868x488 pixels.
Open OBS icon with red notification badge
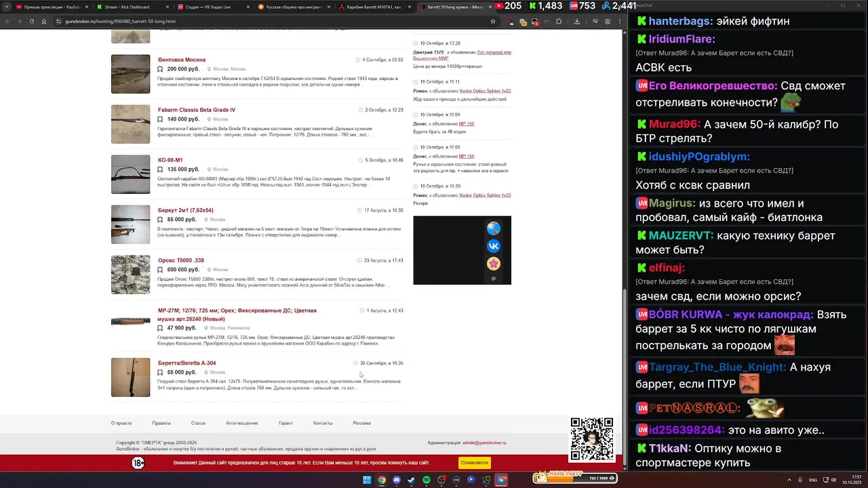click(x=441, y=480)
